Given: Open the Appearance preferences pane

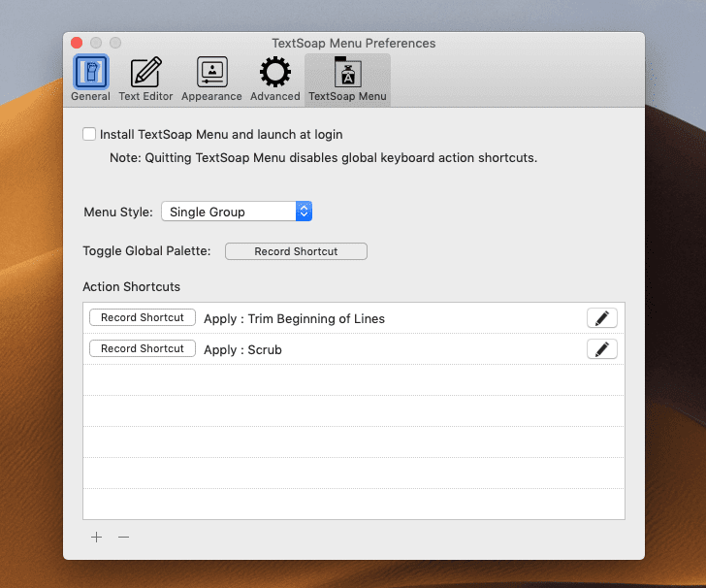Looking at the screenshot, I should (x=211, y=79).
